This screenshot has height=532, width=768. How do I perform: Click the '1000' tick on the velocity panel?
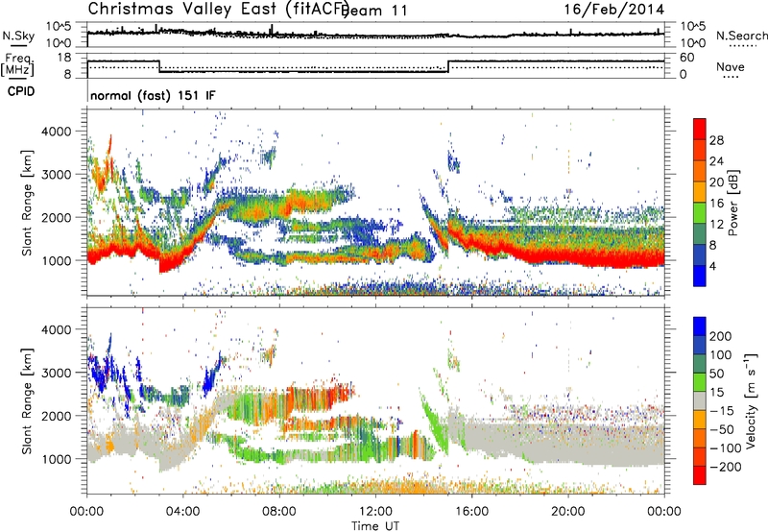(x=56, y=459)
